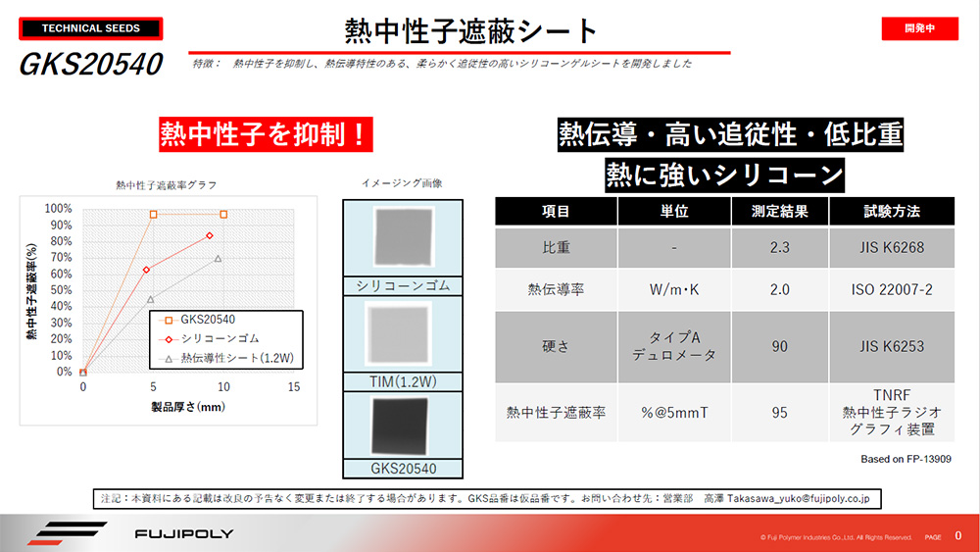Image resolution: width=980 pixels, height=552 pixels.
Task: Click the 95 measurement value
Action: point(780,413)
